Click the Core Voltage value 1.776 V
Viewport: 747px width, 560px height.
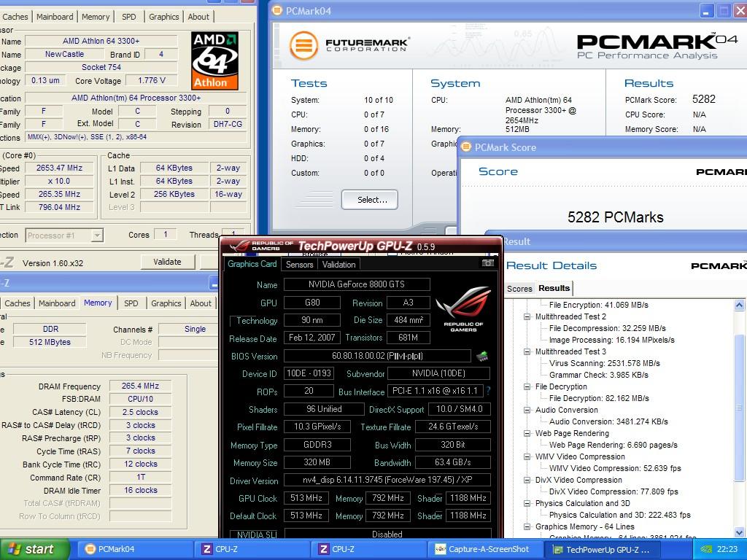tap(152, 80)
